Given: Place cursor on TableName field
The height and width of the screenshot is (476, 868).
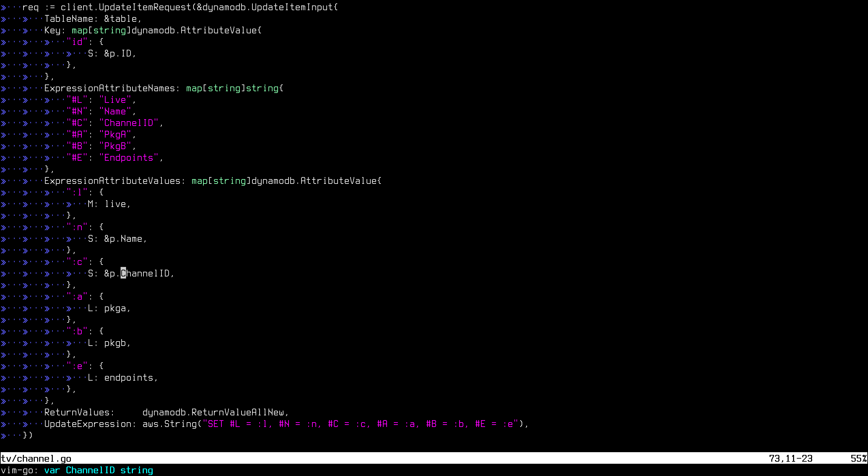Looking at the screenshot, I should tap(68, 19).
